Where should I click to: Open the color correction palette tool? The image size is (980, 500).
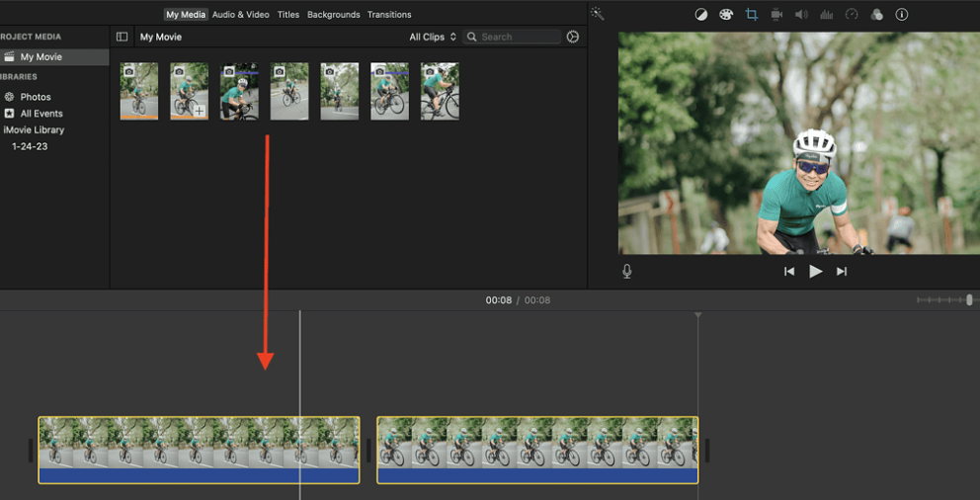(x=726, y=15)
